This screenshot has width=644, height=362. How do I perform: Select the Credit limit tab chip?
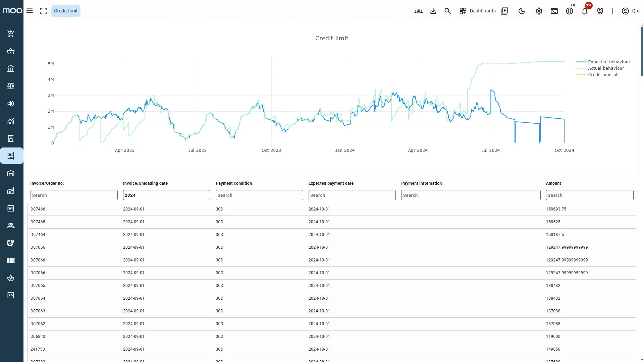66,11
